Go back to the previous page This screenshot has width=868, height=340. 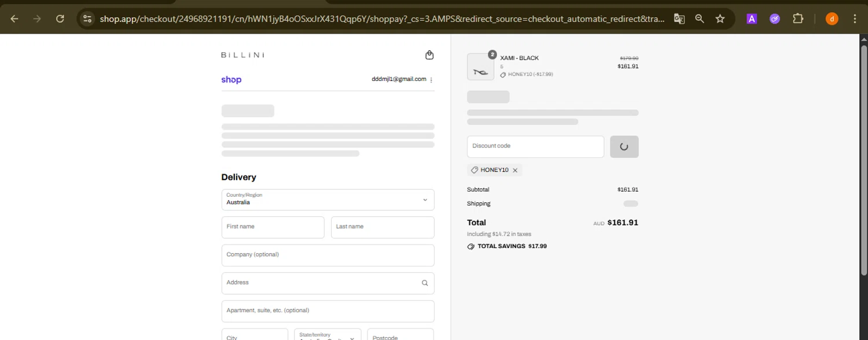coord(14,19)
